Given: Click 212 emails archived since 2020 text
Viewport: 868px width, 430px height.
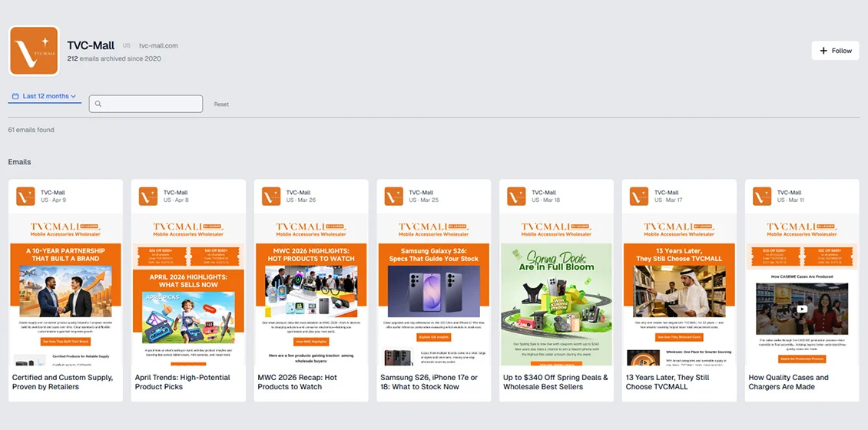Looking at the screenshot, I should click(x=114, y=58).
